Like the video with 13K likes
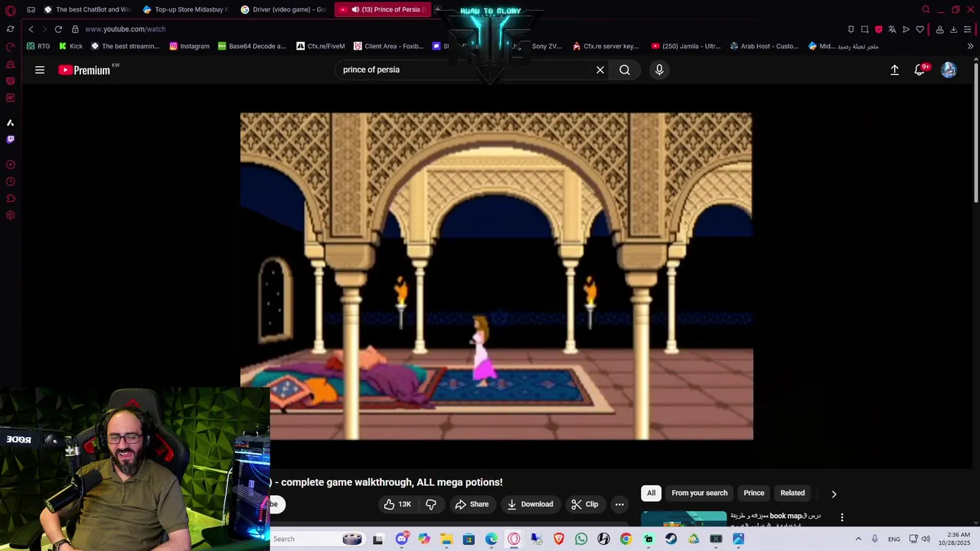 coord(398,504)
